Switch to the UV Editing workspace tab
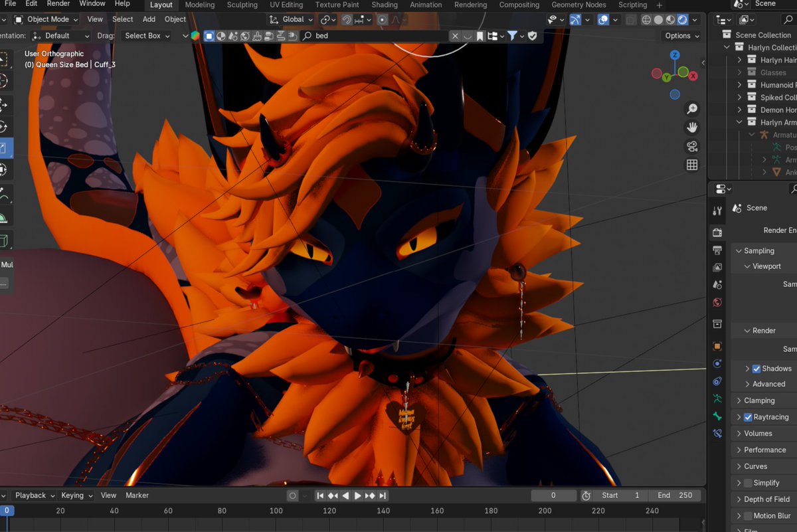The width and height of the screenshot is (797, 532). tap(286, 5)
